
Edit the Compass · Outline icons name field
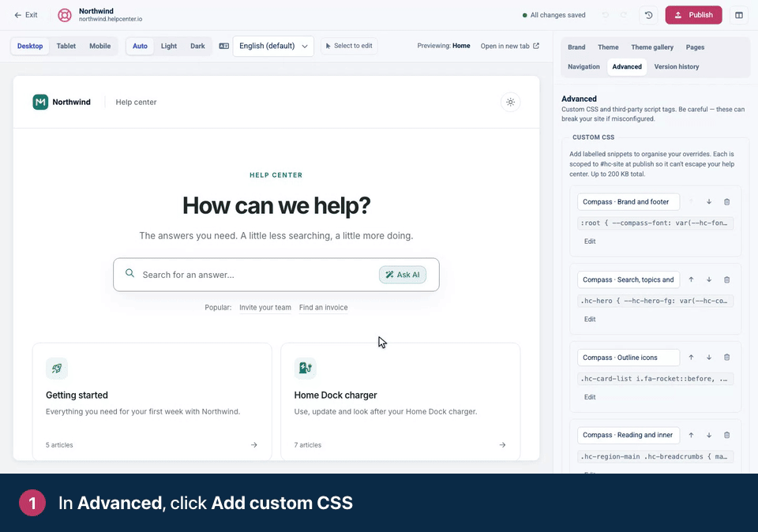[629, 358]
